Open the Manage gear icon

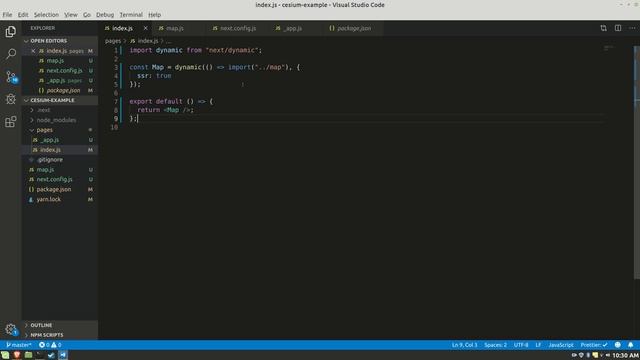click(11, 329)
